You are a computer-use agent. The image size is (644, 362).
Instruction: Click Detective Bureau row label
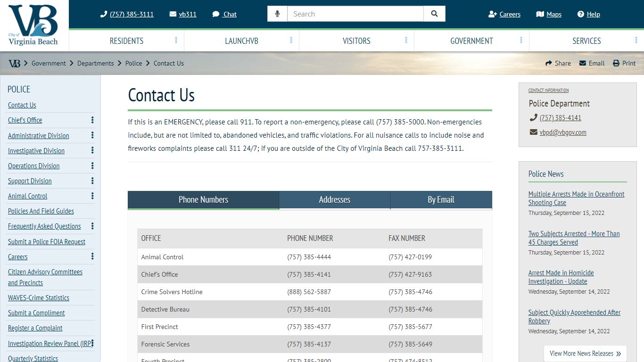click(165, 309)
